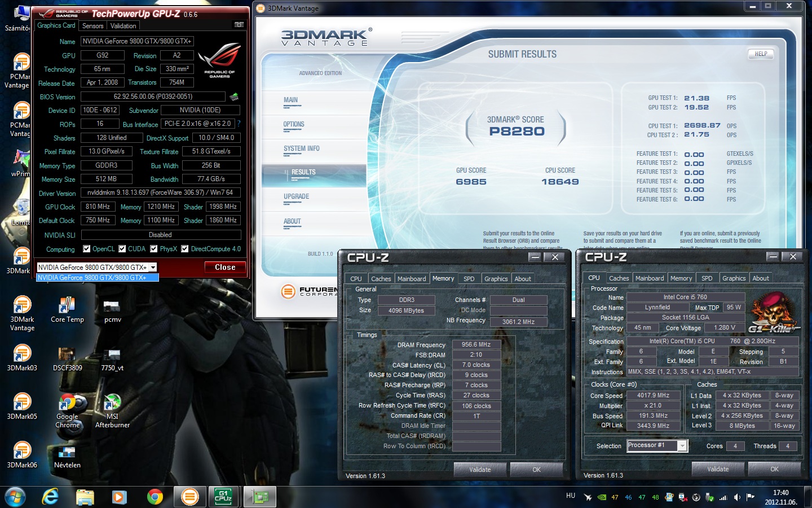
Task: Open the Mainboard tab in right CPU-Z window
Action: (650, 278)
